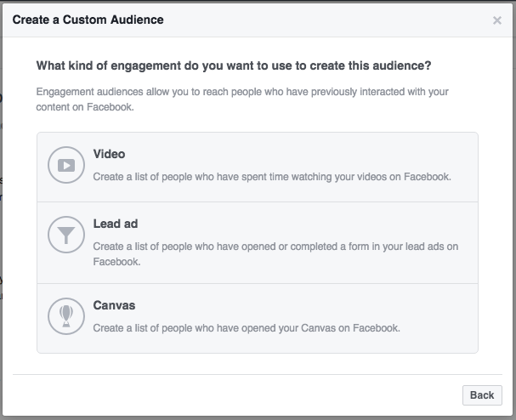Pick the Canvas option heading

(114, 305)
